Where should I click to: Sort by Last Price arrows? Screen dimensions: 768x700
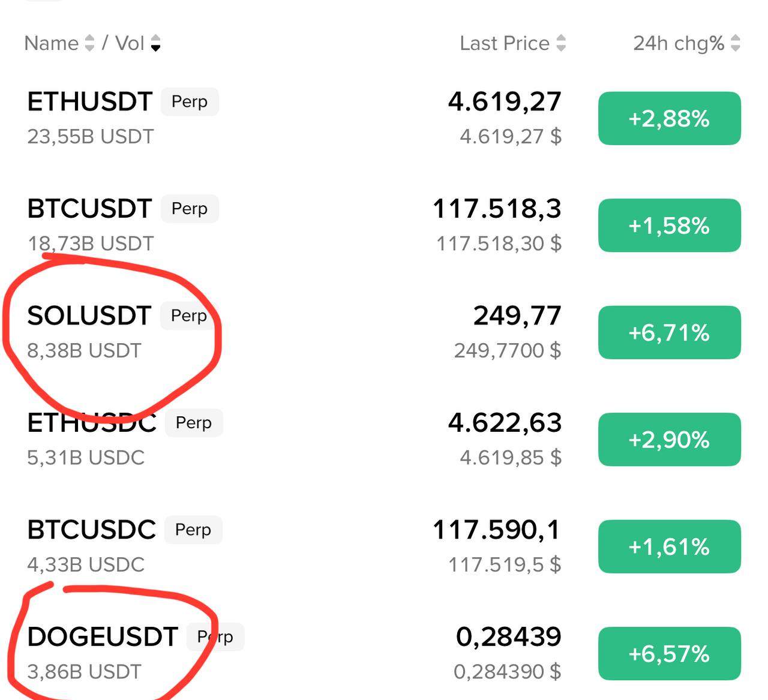(561, 43)
